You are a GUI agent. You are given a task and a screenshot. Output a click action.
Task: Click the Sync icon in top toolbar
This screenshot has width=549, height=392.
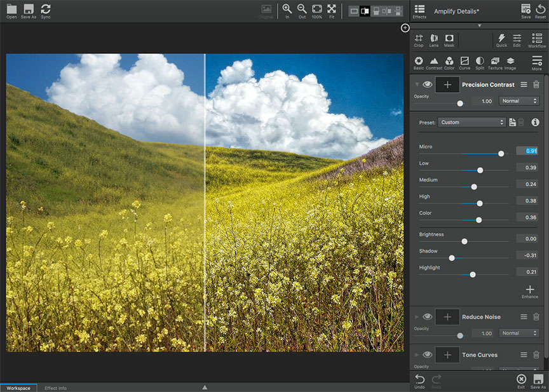(46, 10)
